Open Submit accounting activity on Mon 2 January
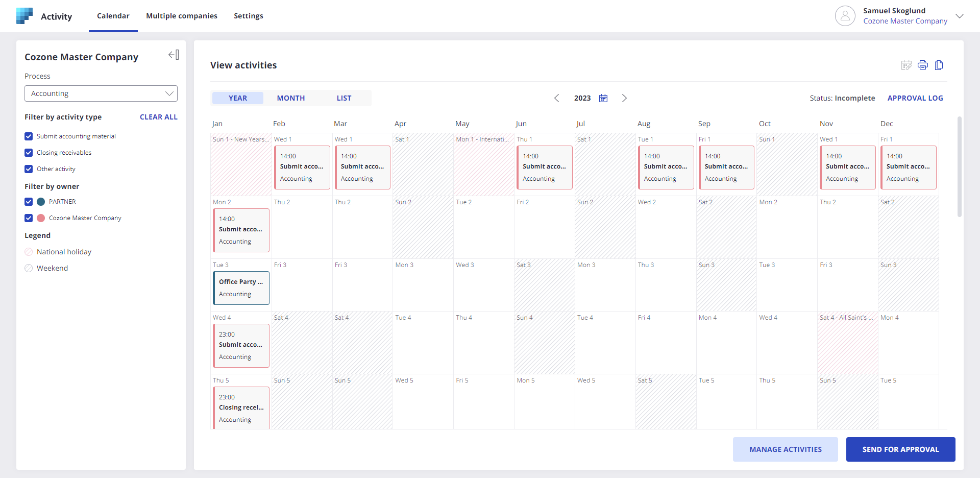 241,230
